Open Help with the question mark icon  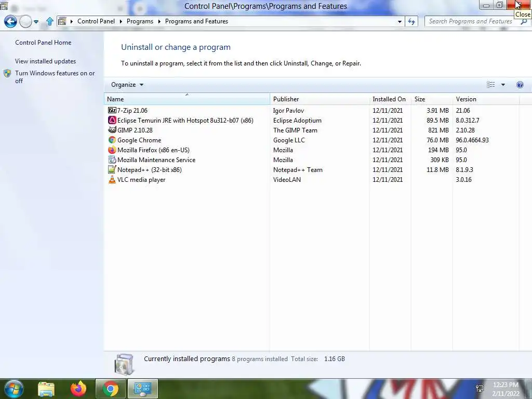pyautogui.click(x=520, y=85)
